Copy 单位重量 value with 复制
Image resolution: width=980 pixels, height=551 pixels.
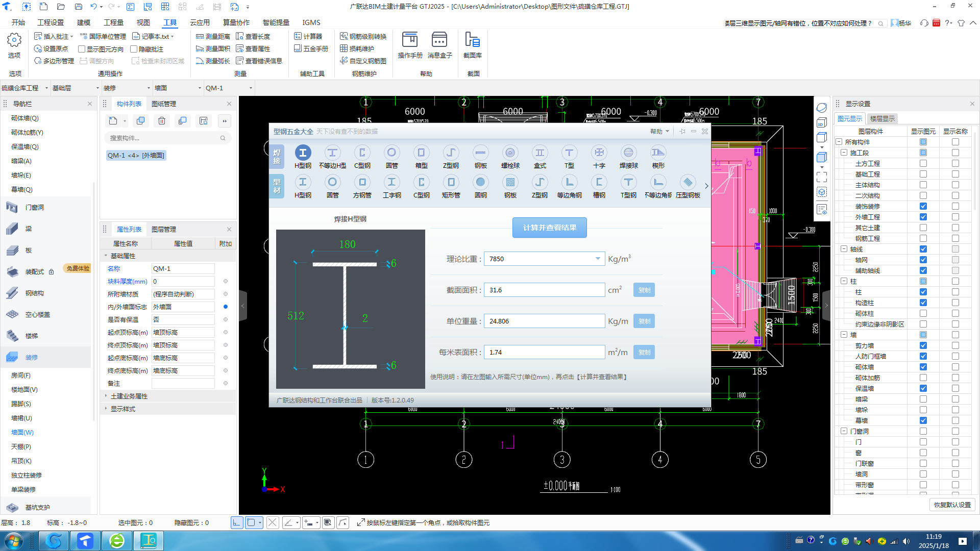tap(644, 321)
